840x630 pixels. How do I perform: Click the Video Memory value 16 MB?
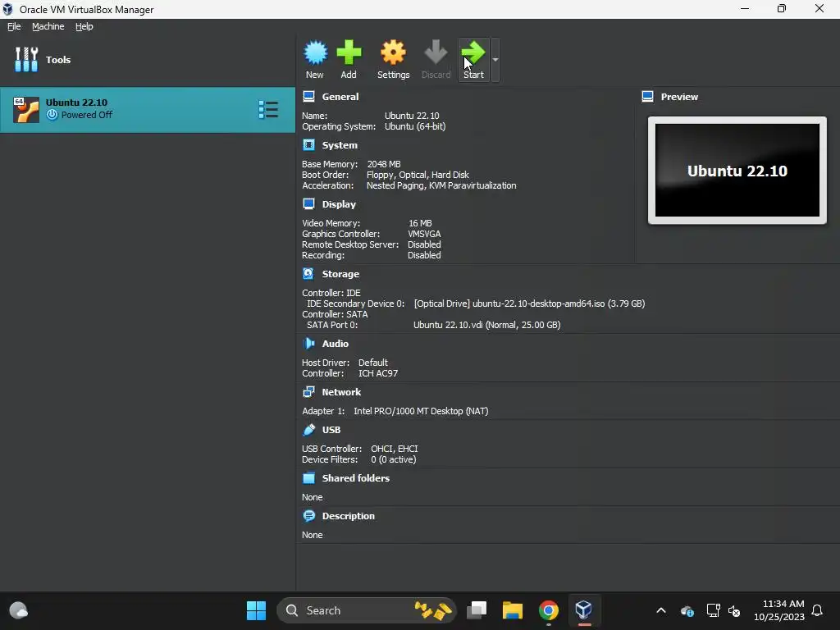point(420,223)
